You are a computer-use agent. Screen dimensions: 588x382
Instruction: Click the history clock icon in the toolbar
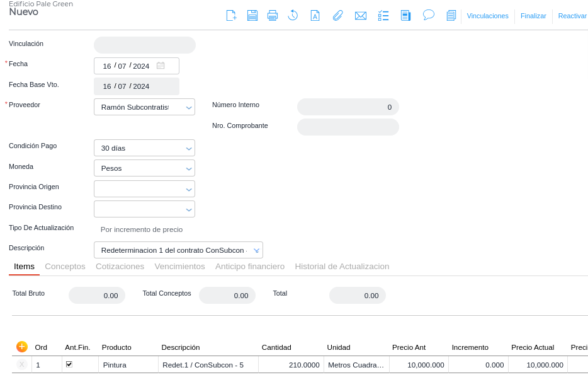[x=293, y=16]
